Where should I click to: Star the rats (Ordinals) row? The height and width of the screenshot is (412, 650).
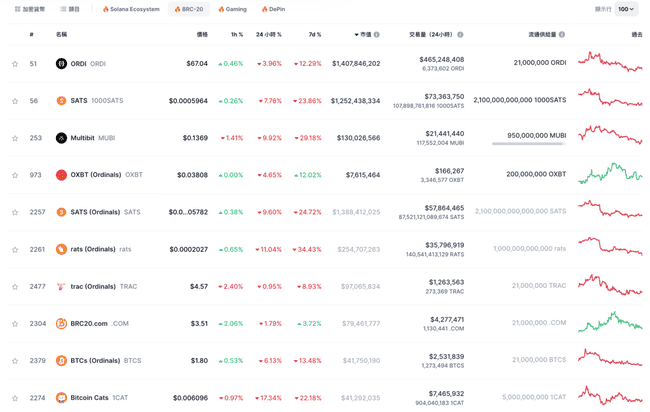pyautogui.click(x=15, y=250)
